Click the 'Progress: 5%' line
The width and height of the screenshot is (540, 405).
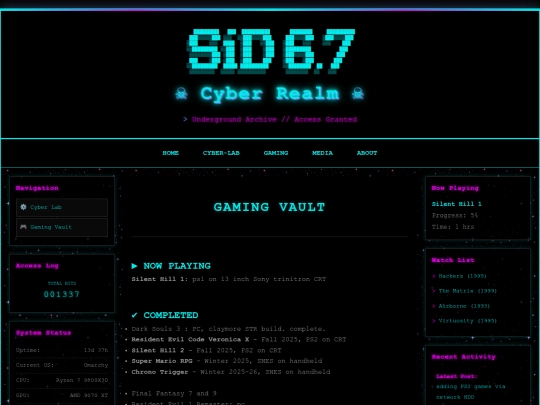pyautogui.click(x=455, y=216)
